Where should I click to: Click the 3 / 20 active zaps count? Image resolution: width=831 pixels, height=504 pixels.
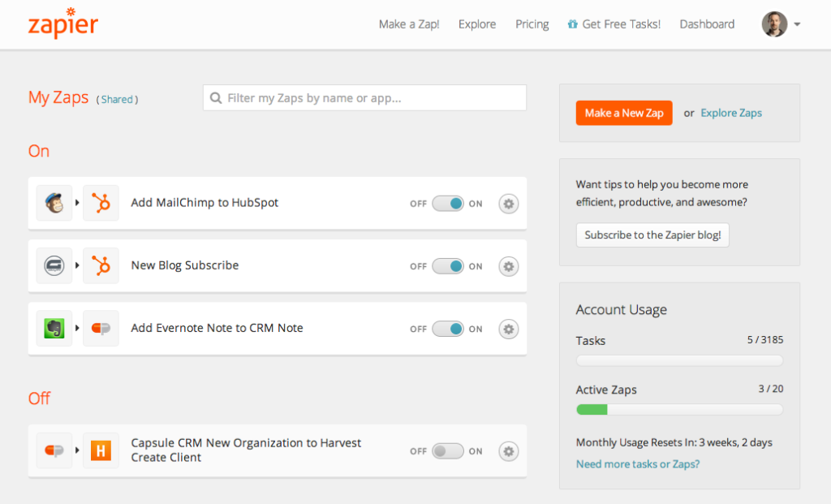click(x=771, y=389)
